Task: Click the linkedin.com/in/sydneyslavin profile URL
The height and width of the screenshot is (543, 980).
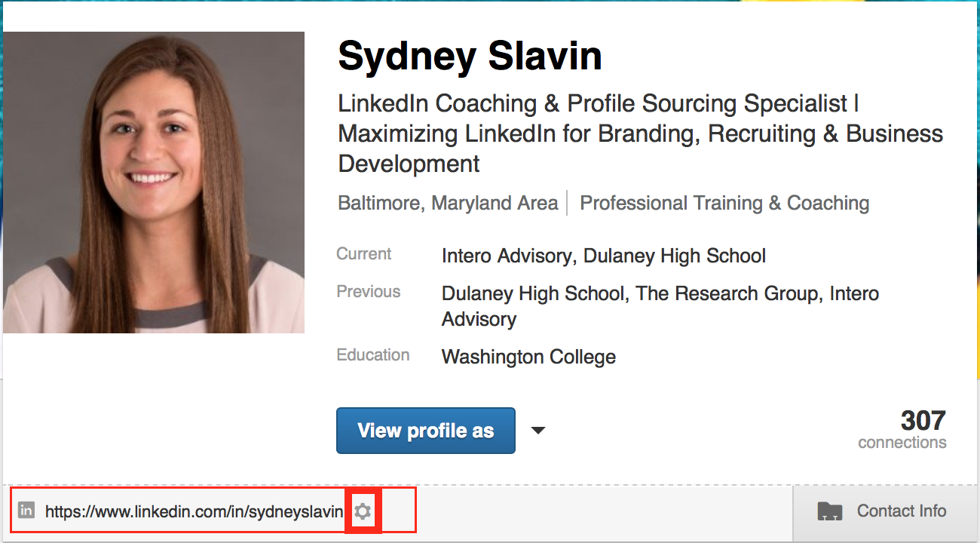Action: point(194,511)
